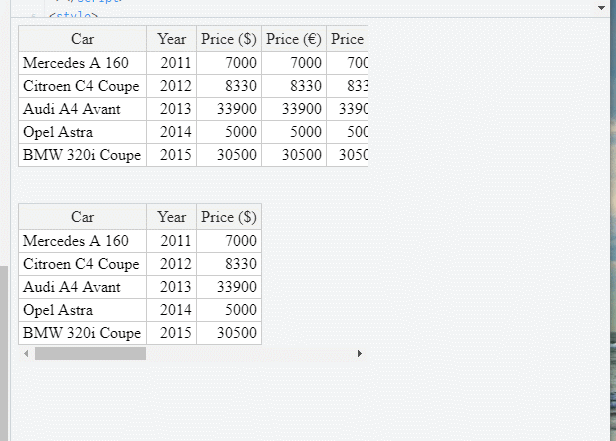
Task: Click year 2013 in top table
Action: pyautogui.click(x=172, y=109)
